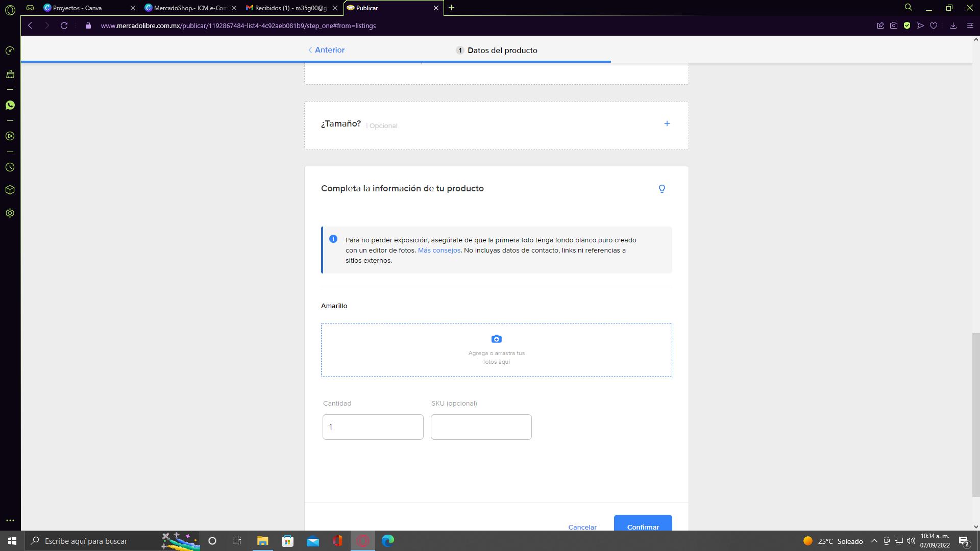The height and width of the screenshot is (551, 980).
Task: Open the sidebar settings gear icon
Action: point(10,213)
